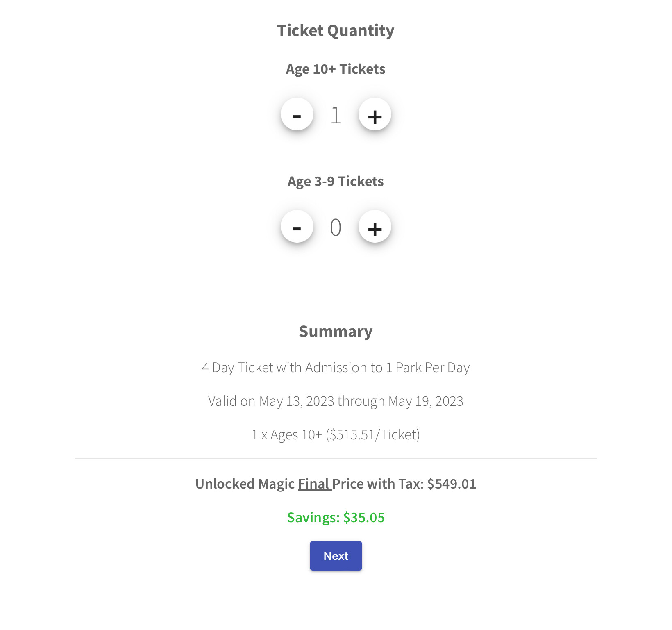The image size is (672, 630).
Task: Click the Age 3-9 Tickets label
Action: 336,181
